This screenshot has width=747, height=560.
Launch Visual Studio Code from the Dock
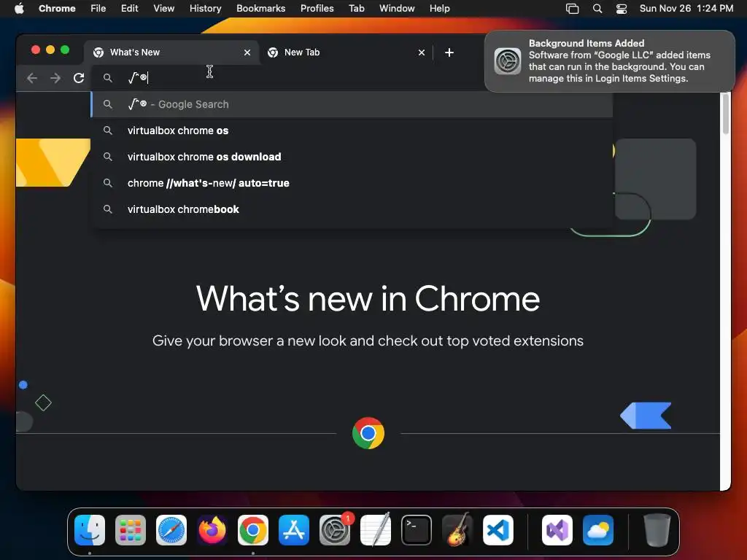coord(498,530)
